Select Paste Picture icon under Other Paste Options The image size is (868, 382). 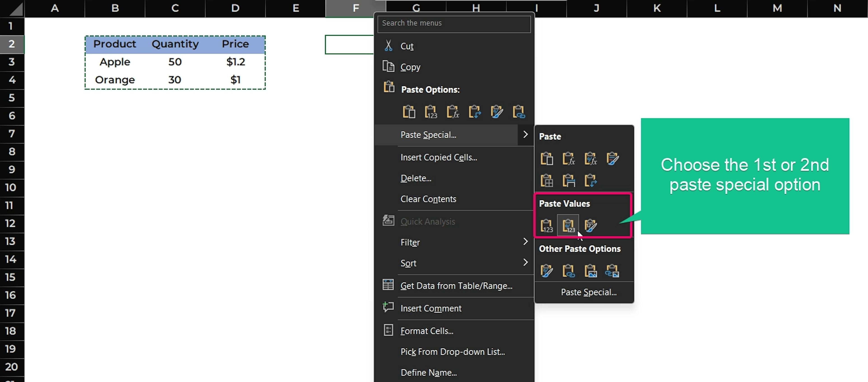590,270
